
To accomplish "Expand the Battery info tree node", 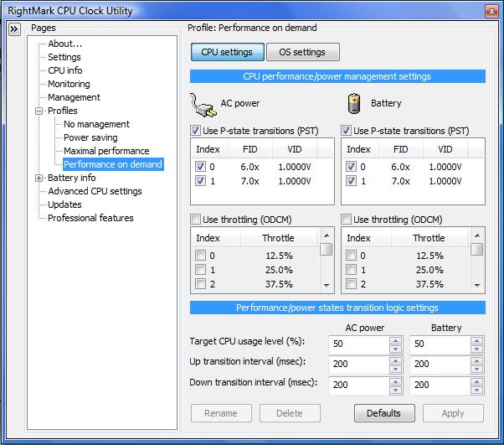I will click(39, 178).
